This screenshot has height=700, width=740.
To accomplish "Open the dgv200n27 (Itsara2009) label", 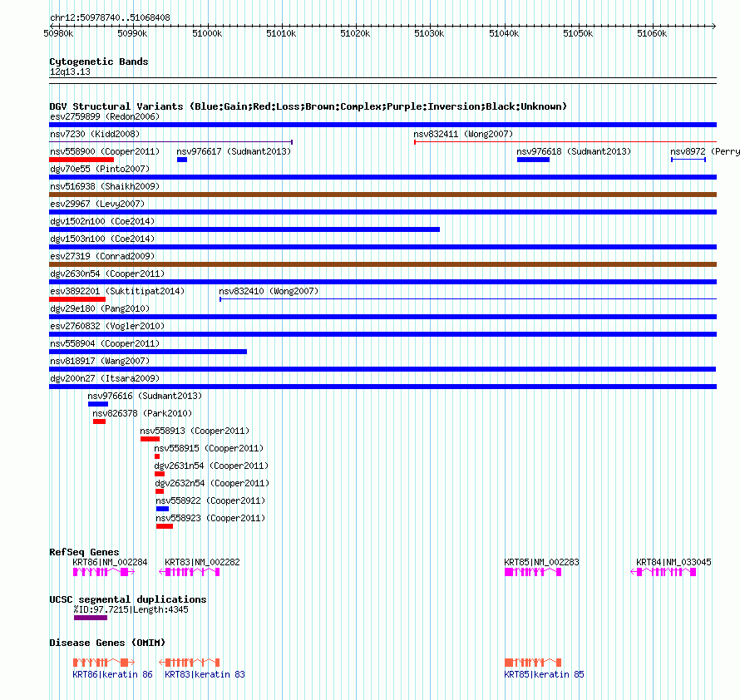I will (x=105, y=378).
